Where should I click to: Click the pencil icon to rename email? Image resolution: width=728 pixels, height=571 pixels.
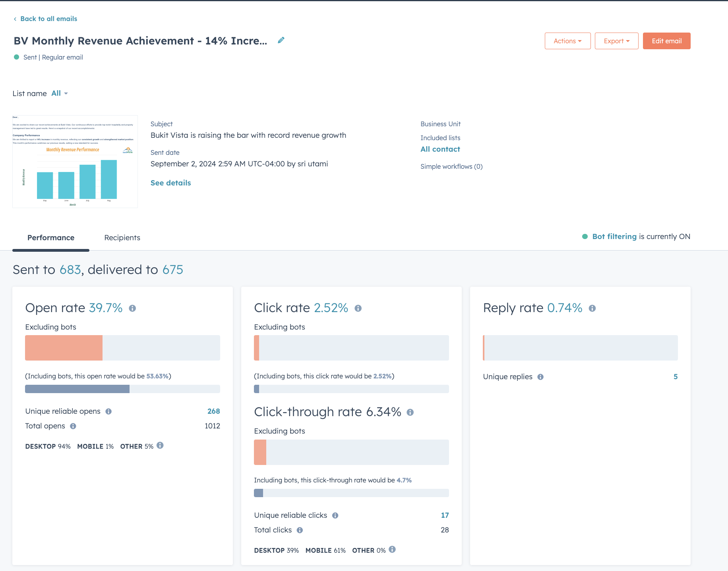[281, 40]
